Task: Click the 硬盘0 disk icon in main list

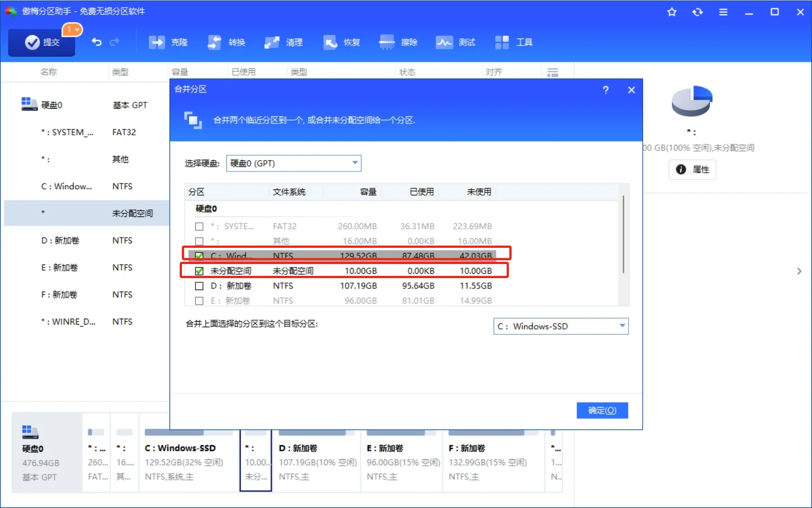Action: point(29,104)
